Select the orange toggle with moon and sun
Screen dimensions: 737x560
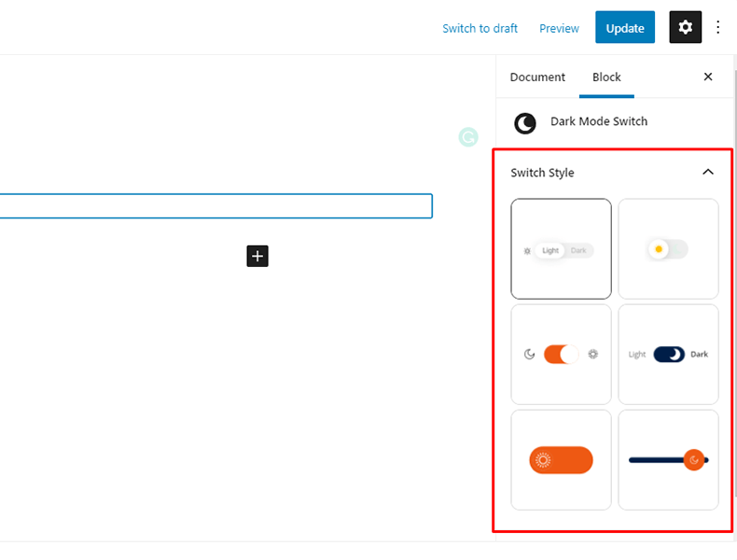[561, 355]
